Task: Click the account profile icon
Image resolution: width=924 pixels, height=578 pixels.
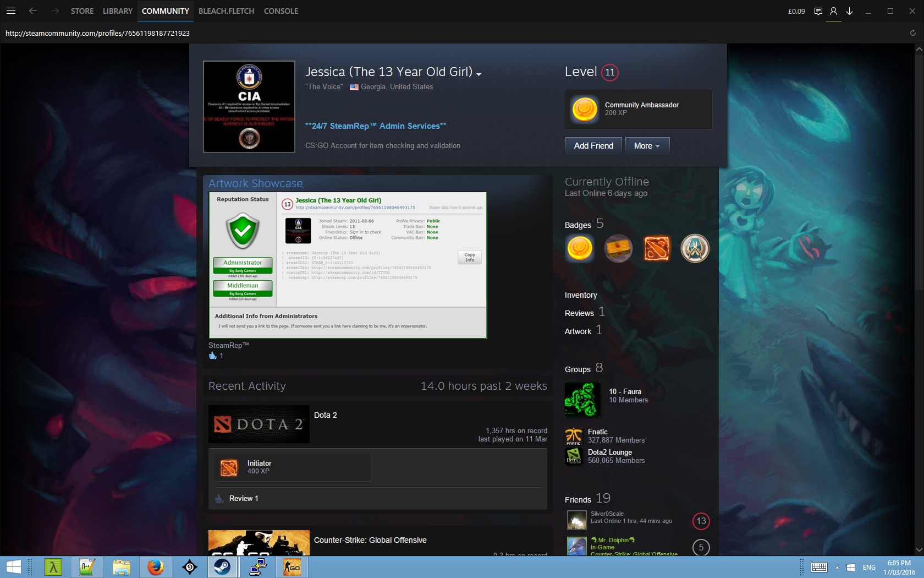Action: tap(833, 11)
